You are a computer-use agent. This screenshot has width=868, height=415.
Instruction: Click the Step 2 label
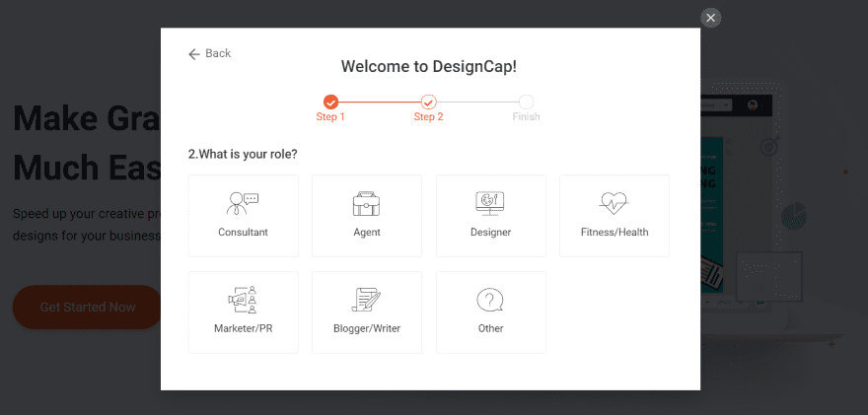click(x=428, y=116)
